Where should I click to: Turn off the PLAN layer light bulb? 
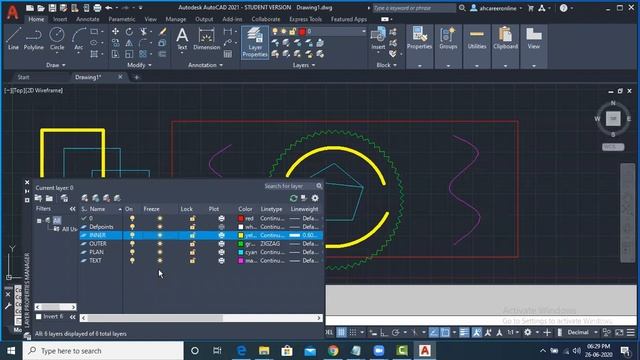coord(132,252)
